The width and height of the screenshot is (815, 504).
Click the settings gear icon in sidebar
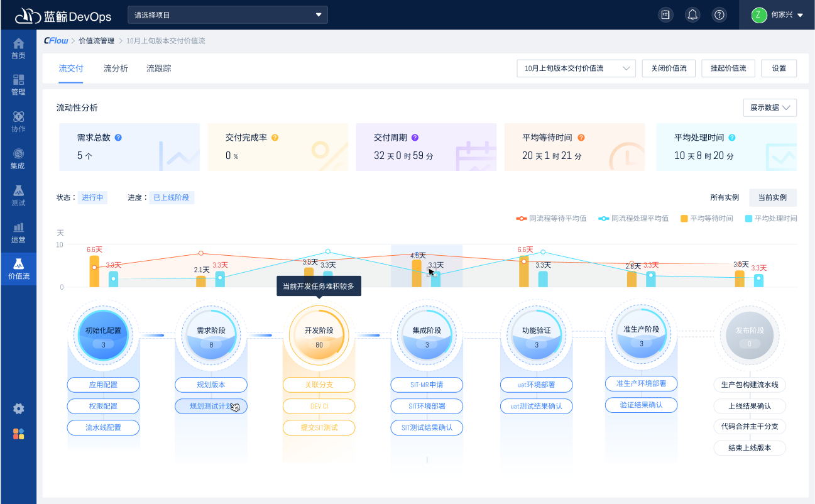point(18,408)
